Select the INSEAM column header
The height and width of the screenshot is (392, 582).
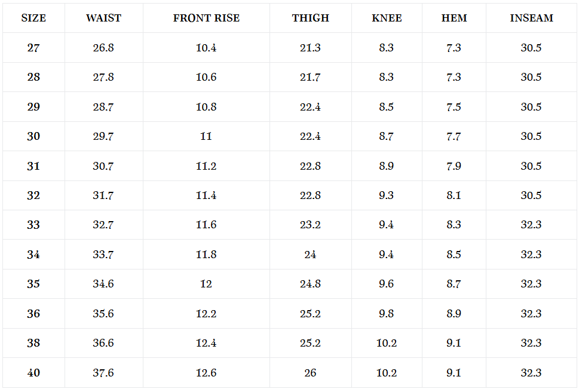click(x=531, y=18)
